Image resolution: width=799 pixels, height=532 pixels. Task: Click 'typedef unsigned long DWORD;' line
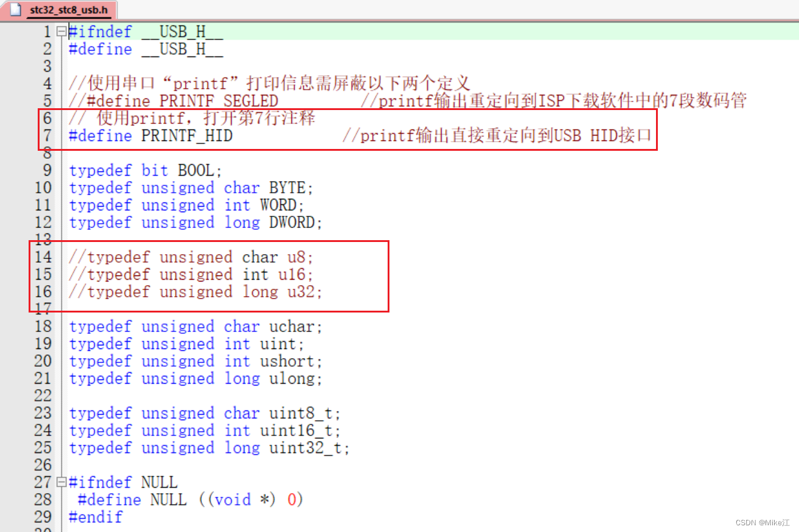(196, 223)
